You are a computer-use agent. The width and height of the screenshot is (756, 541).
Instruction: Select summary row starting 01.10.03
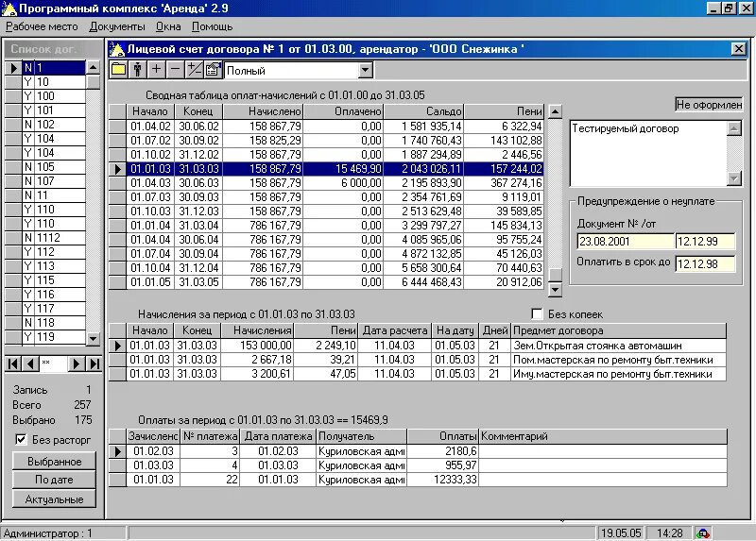pos(335,211)
